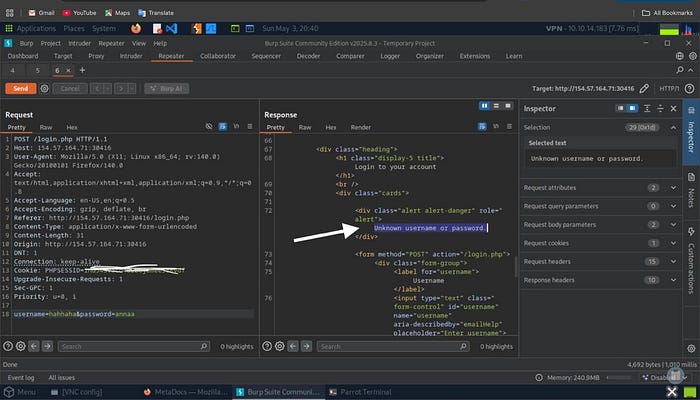The image size is (700, 400).
Task: Switch Response view to Hex
Action: pos(331,127)
